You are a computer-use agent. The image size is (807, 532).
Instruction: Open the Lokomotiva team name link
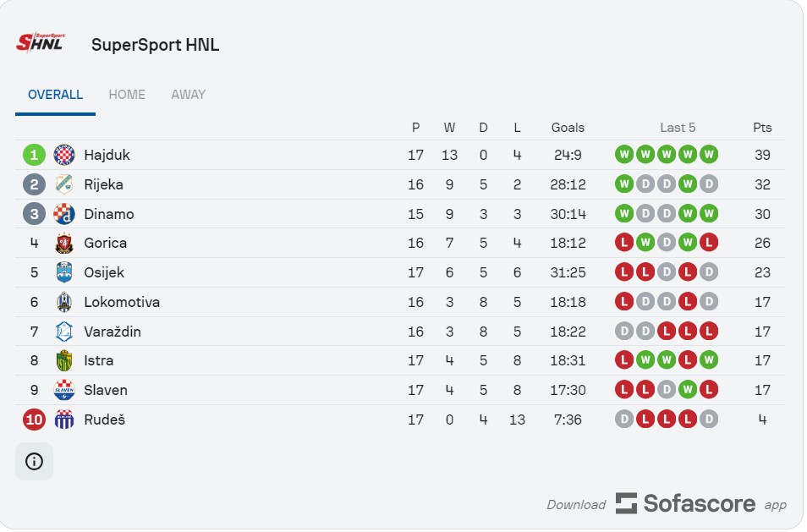click(x=122, y=302)
